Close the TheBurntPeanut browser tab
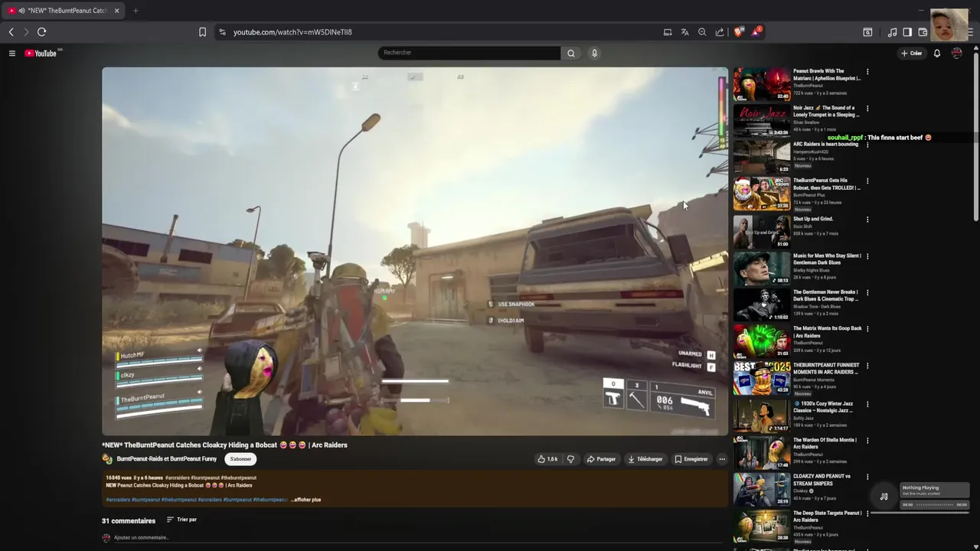Image resolution: width=980 pixels, height=551 pixels. (x=116, y=11)
